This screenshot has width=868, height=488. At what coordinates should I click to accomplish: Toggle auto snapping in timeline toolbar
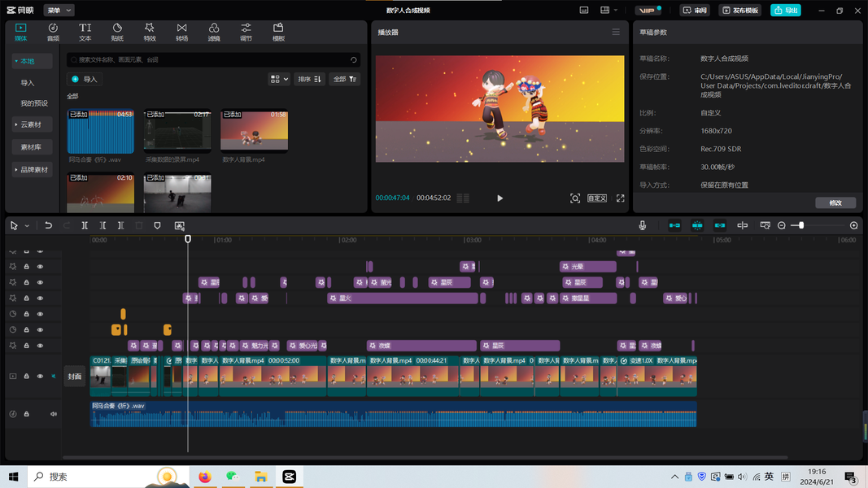(697, 226)
